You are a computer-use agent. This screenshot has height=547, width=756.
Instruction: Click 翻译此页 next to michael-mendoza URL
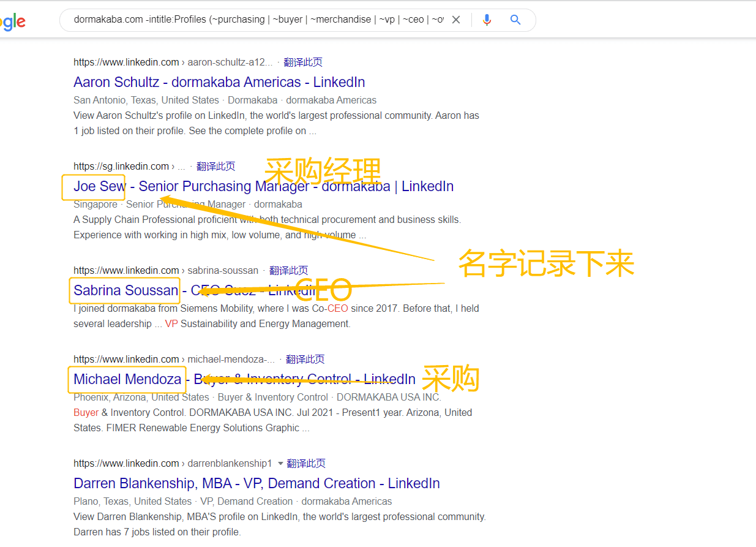(x=305, y=359)
